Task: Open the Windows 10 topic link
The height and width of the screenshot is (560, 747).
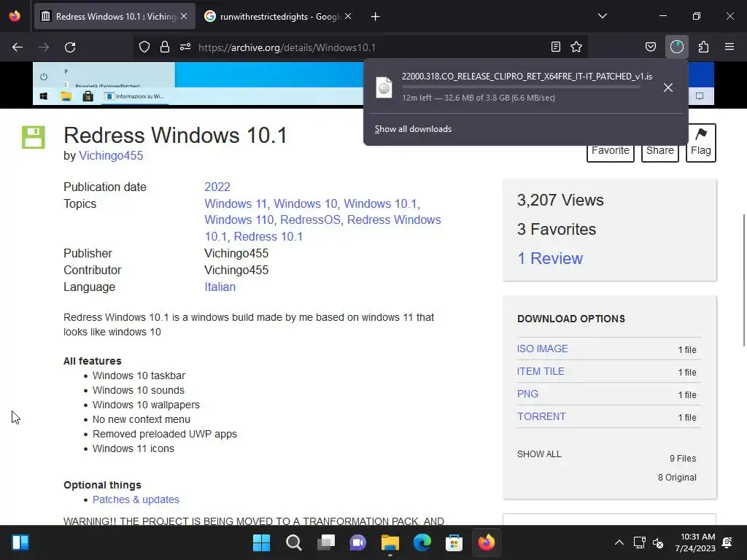Action: tap(306, 204)
